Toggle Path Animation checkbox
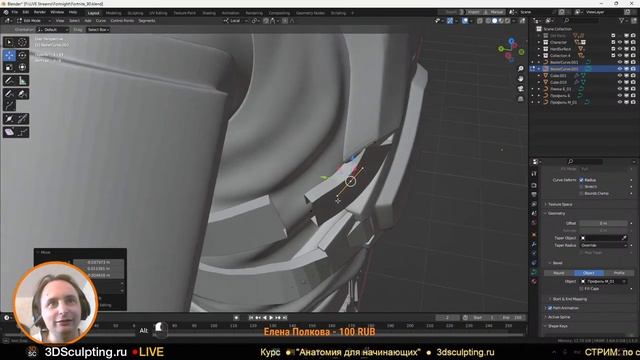Image resolution: width=640 pixels, height=360 pixels. click(x=550, y=308)
